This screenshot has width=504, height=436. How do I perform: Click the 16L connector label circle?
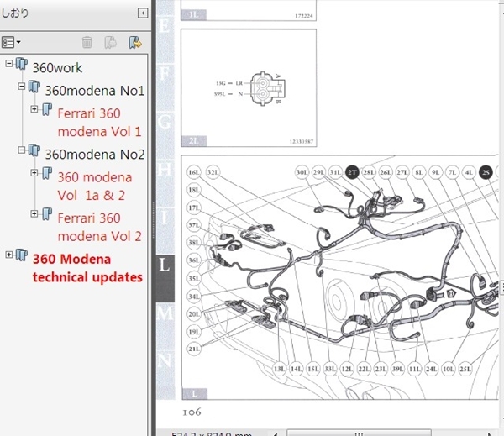point(194,172)
